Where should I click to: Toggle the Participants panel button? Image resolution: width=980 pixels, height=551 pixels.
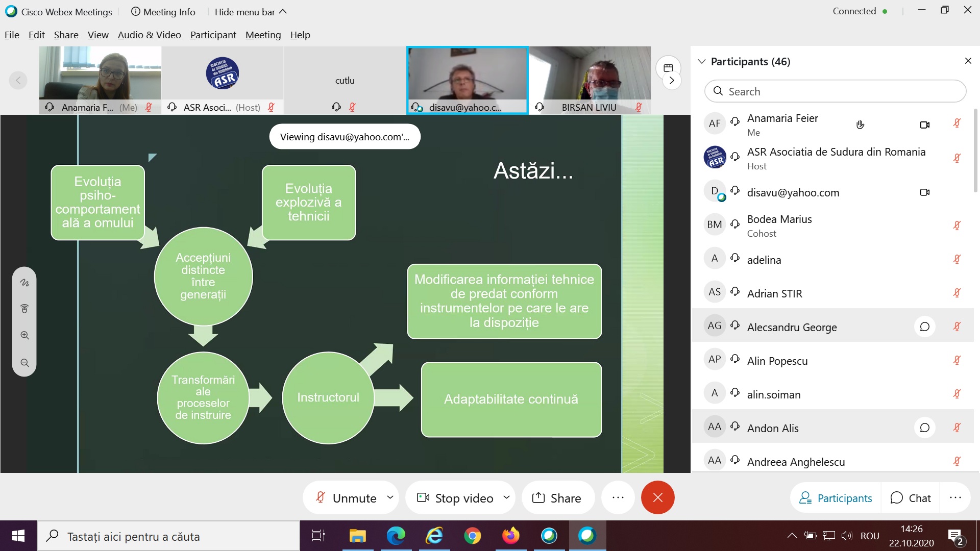pos(836,497)
